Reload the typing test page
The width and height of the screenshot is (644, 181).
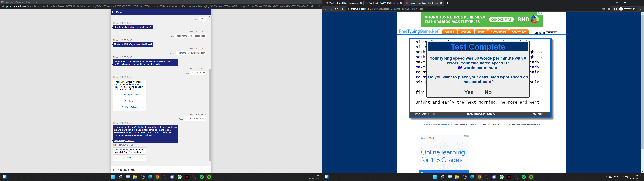pos(336,9)
